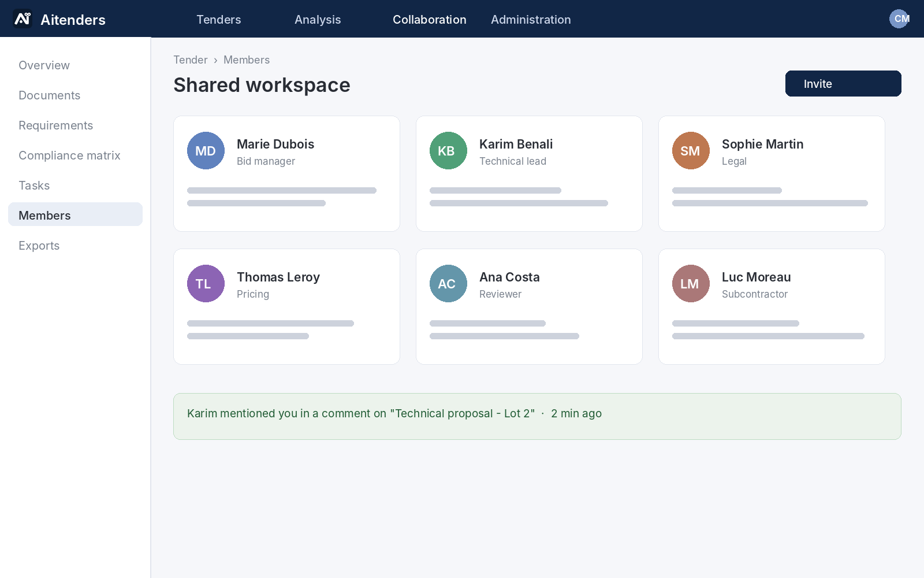Click the Invite button
Screen dimensions: 924x578
843,84
